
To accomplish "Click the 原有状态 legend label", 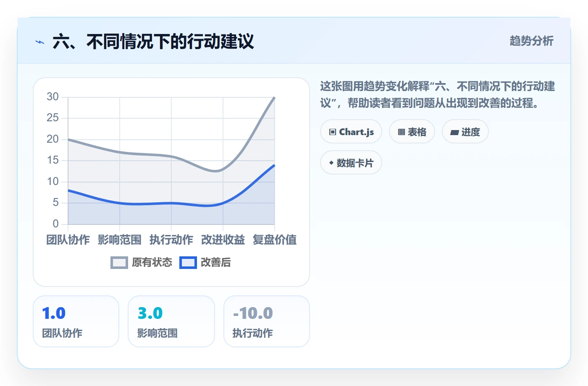I will point(152,263).
